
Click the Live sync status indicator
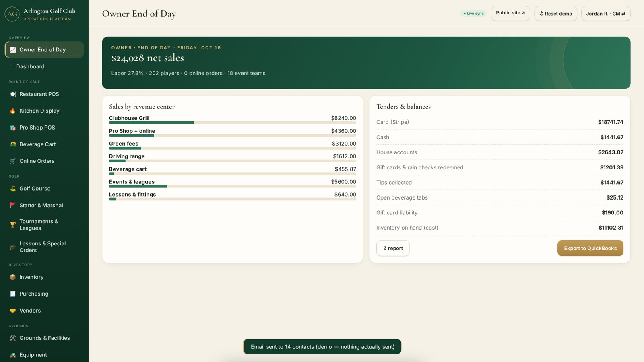point(473,14)
